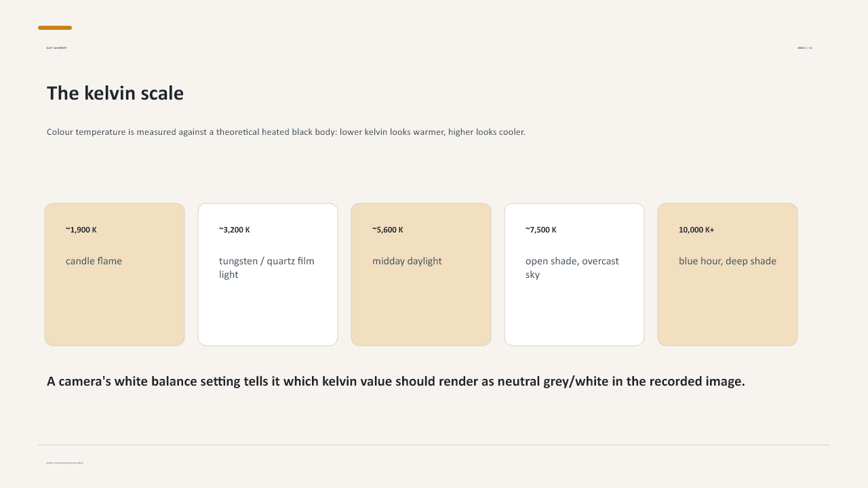This screenshot has width=868, height=488.
Task: Click the small footer text at bottom left
Action: tap(65, 463)
